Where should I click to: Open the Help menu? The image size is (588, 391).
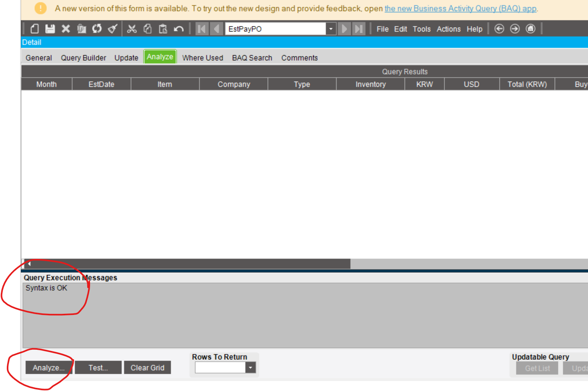[x=474, y=29]
